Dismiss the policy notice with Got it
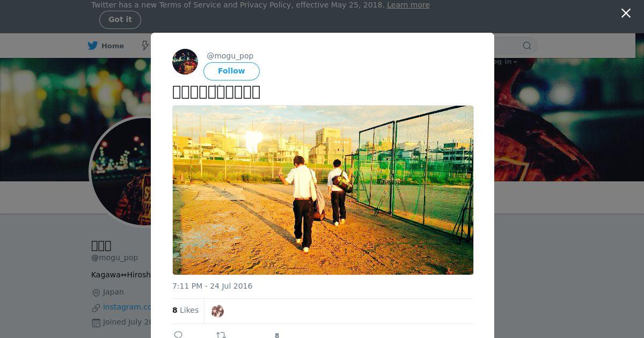 point(120,20)
